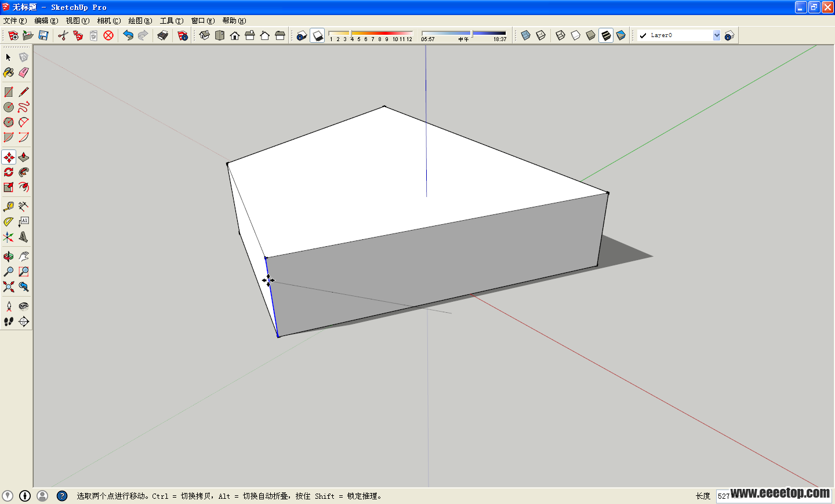This screenshot has height=504, width=835.
Task: Select the Tape Measure tool
Action: click(x=9, y=207)
